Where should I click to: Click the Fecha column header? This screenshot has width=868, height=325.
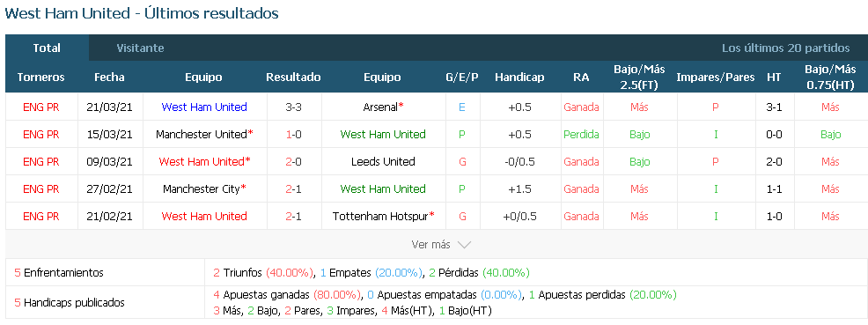[110, 77]
